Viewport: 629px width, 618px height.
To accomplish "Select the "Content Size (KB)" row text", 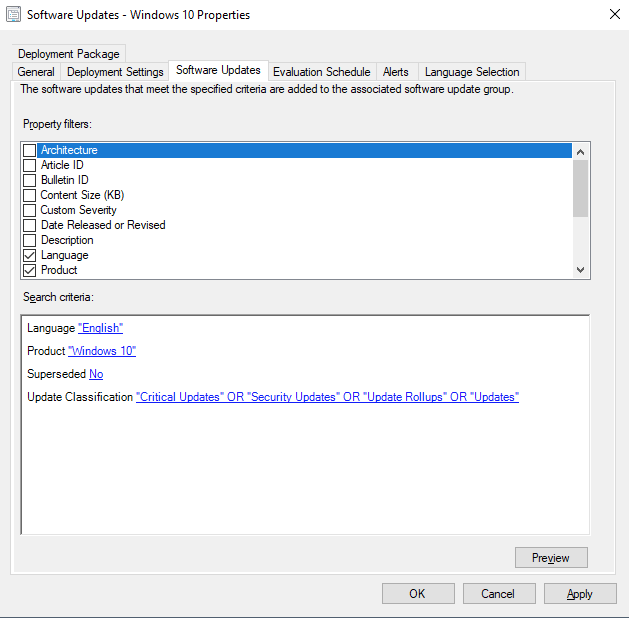I will pos(82,195).
